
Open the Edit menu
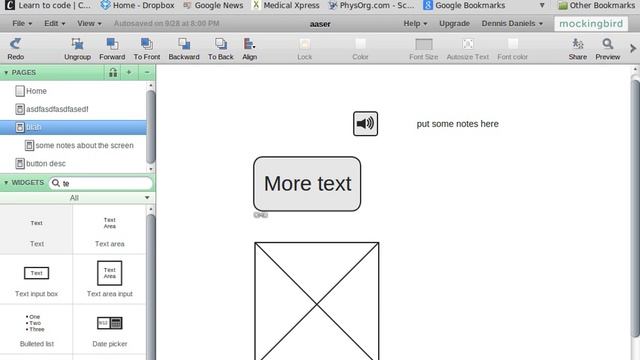point(54,23)
